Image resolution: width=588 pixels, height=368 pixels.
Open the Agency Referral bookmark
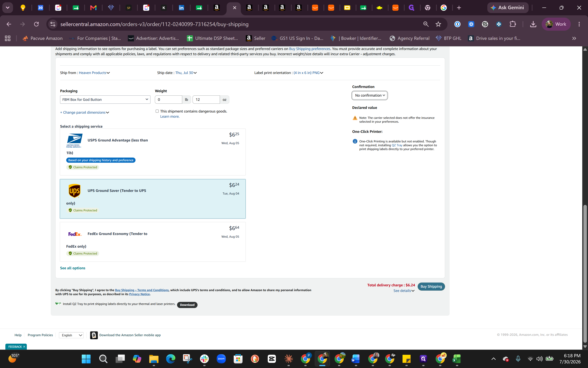[410, 38]
